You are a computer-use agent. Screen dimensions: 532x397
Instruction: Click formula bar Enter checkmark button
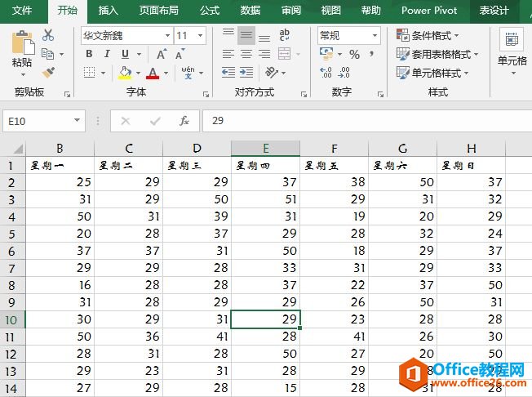pos(155,121)
